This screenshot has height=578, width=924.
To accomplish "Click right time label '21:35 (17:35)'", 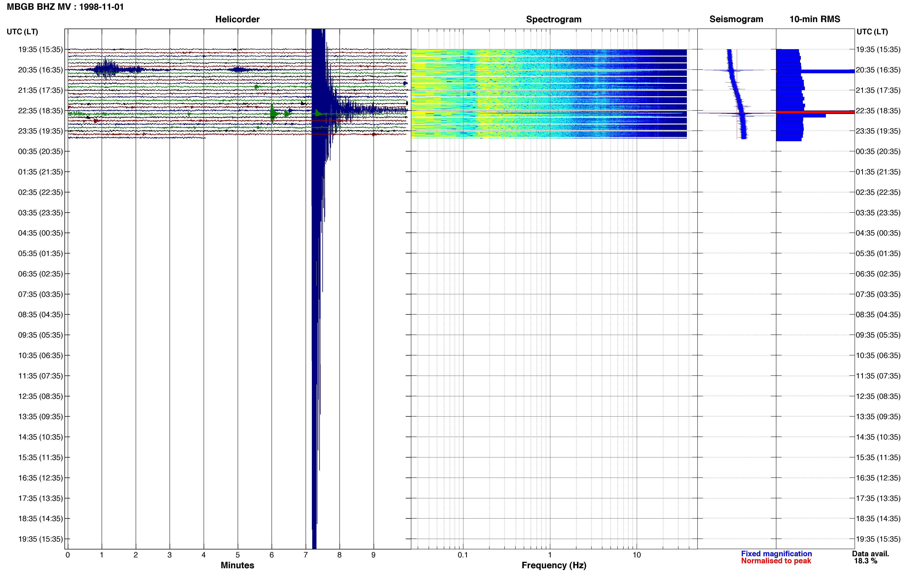I will tap(878, 90).
